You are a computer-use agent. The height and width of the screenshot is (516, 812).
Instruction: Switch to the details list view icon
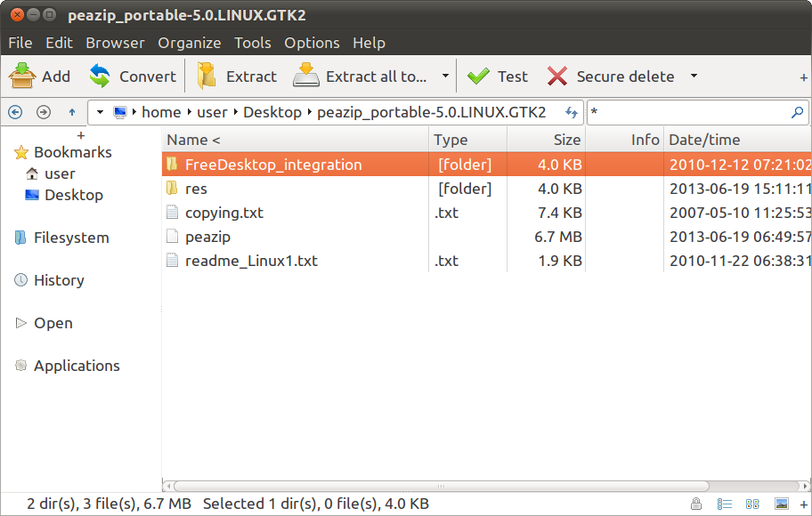[725, 504]
